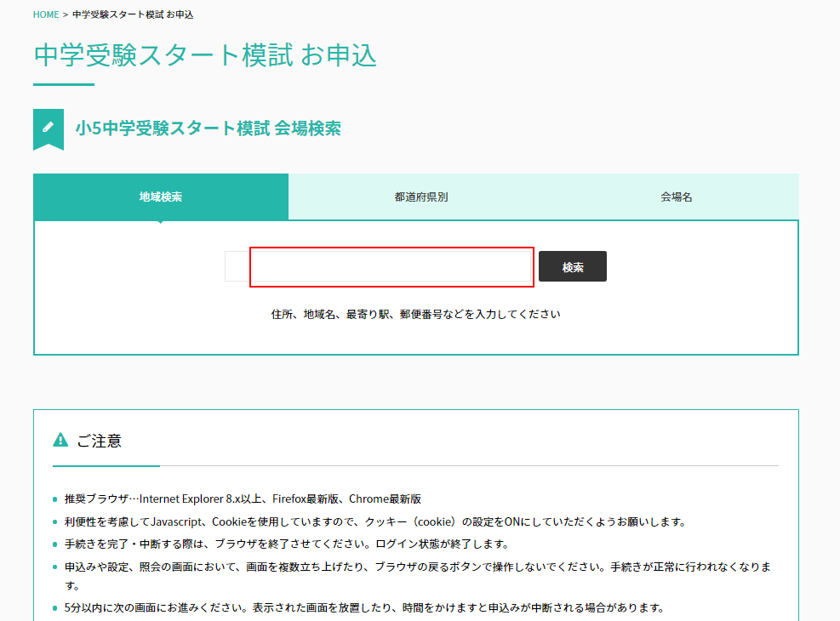The width and height of the screenshot is (840, 621).
Task: Click the breadcrumb separator arrow after HOME
Action: click(x=66, y=14)
